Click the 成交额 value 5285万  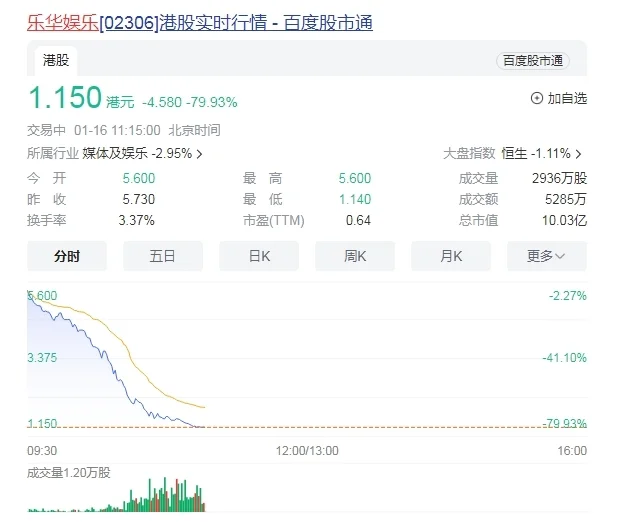tap(566, 200)
